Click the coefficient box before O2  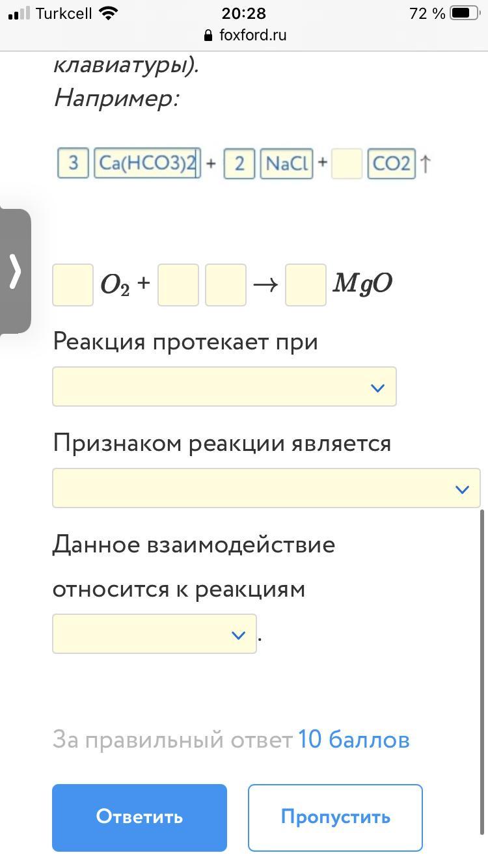click(x=73, y=284)
